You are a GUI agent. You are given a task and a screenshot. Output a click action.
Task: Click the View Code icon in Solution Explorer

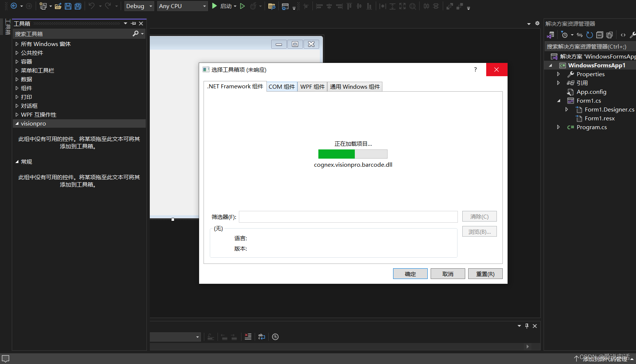click(x=623, y=35)
